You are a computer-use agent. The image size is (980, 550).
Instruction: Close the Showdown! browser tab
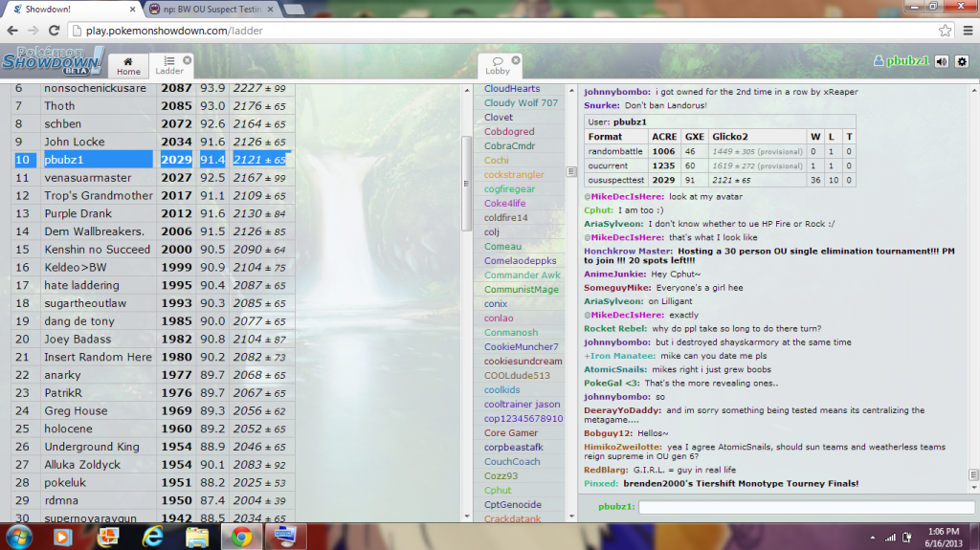(x=132, y=10)
